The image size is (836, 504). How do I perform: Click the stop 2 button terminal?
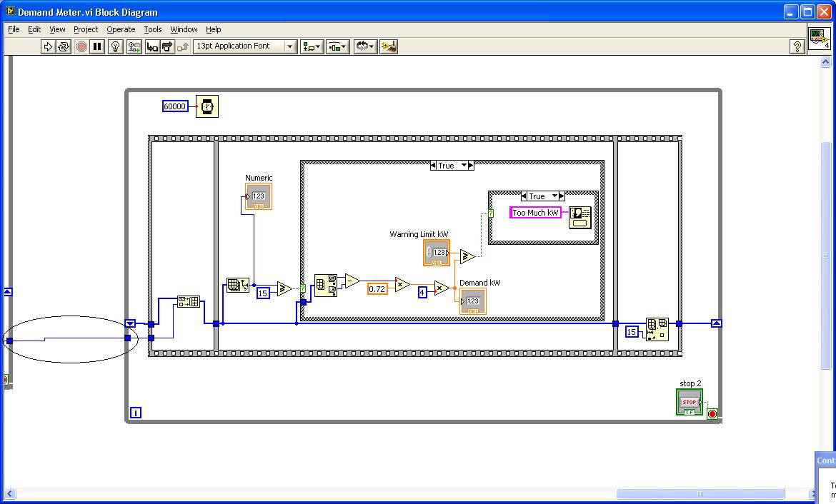pos(689,402)
